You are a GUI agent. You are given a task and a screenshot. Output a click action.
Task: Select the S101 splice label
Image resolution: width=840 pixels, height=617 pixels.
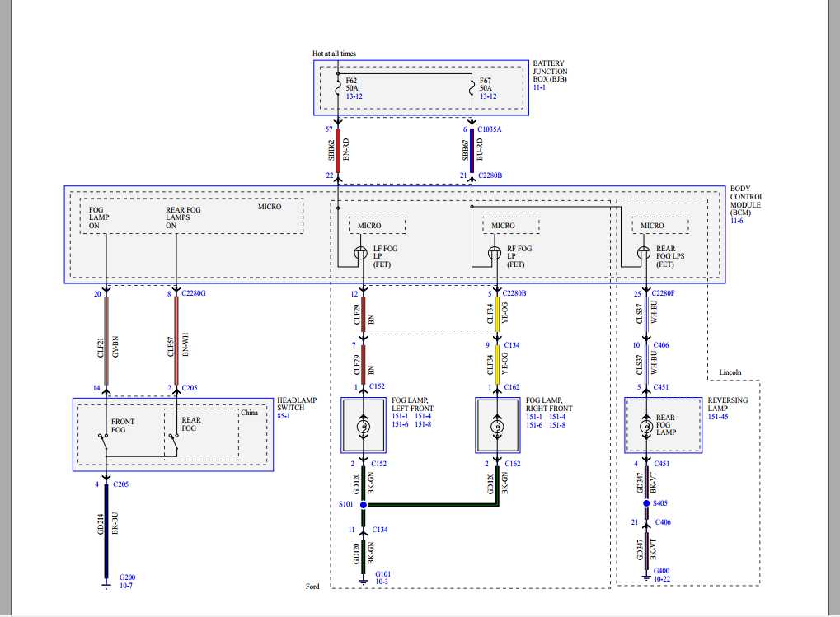pyautogui.click(x=346, y=504)
